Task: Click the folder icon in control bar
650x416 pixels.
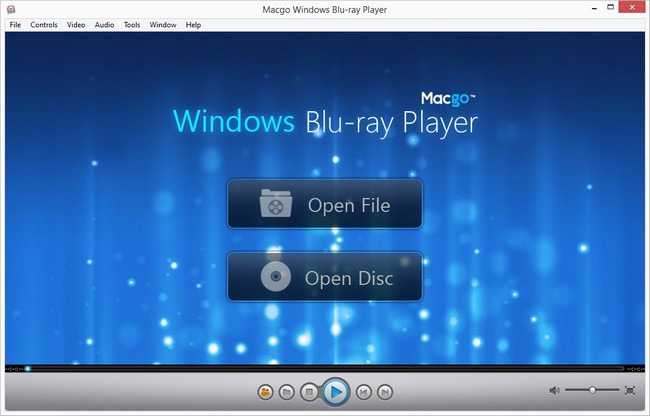Action: click(x=286, y=392)
